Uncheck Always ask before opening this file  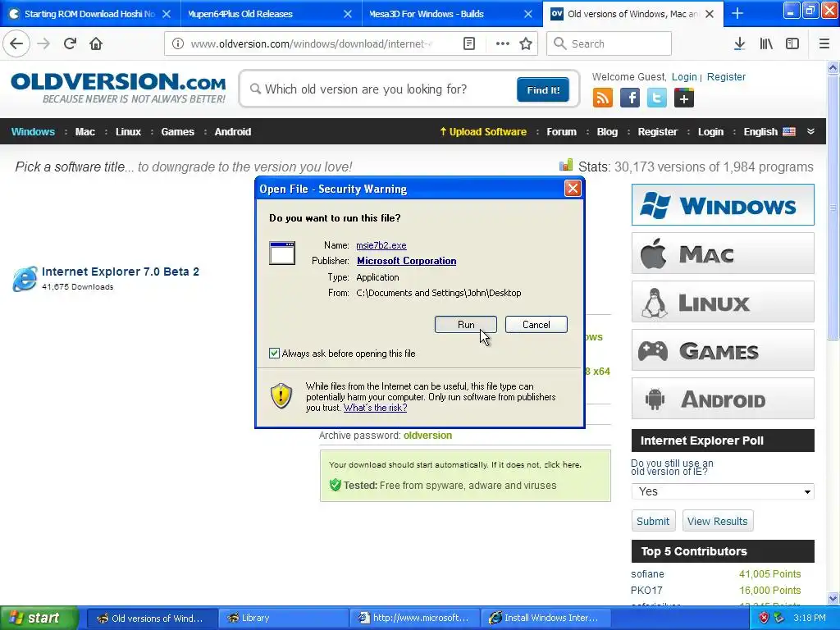(274, 353)
